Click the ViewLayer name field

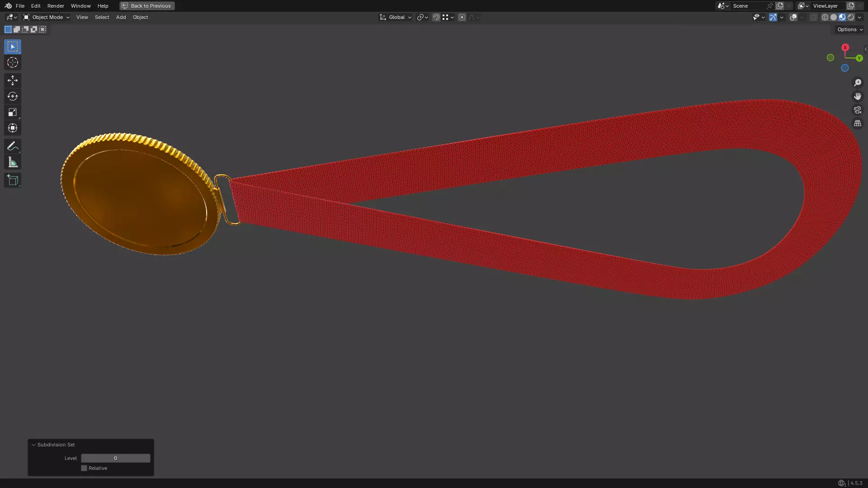828,6
